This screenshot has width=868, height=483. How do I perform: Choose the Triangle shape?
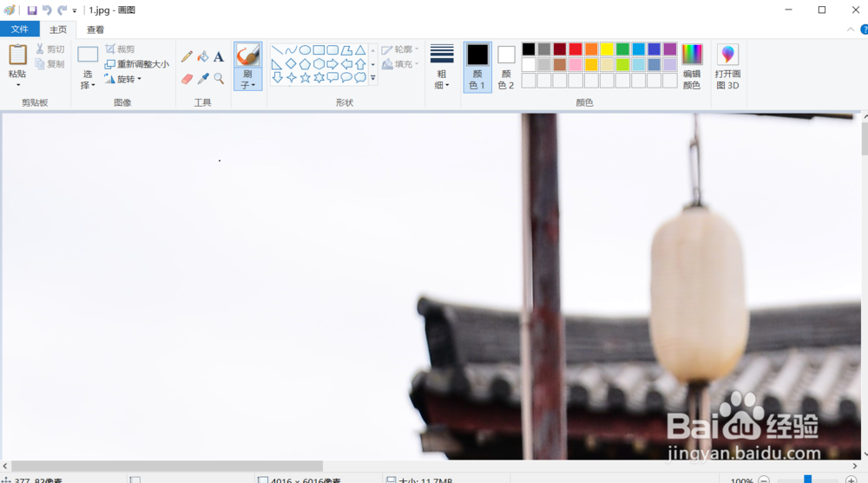(x=360, y=50)
